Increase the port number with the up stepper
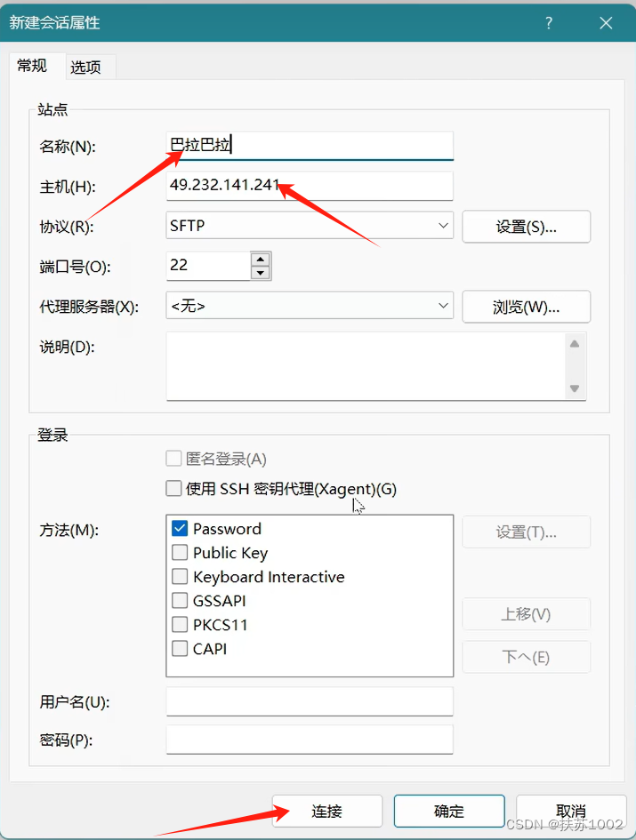Screen dimensions: 636x840 click(x=261, y=260)
